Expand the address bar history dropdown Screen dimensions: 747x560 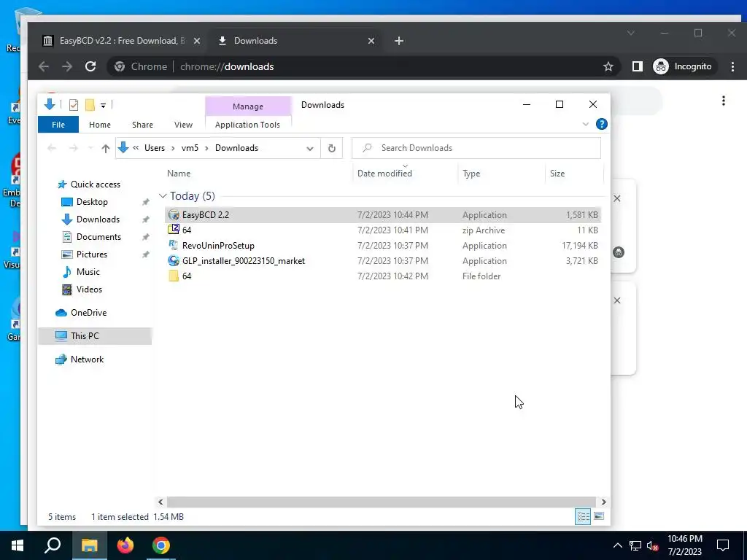310,148
